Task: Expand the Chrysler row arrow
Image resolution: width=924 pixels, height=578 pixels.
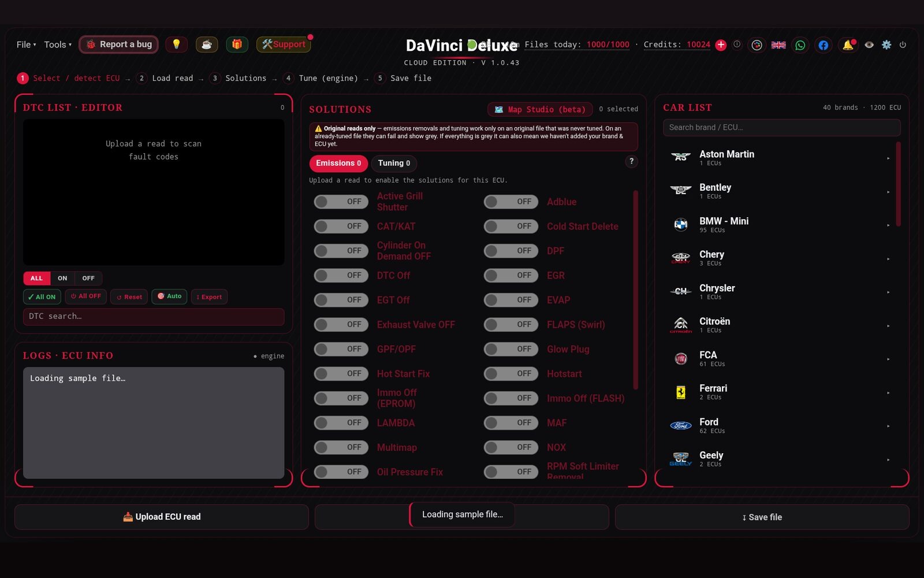Action: pyautogui.click(x=888, y=292)
